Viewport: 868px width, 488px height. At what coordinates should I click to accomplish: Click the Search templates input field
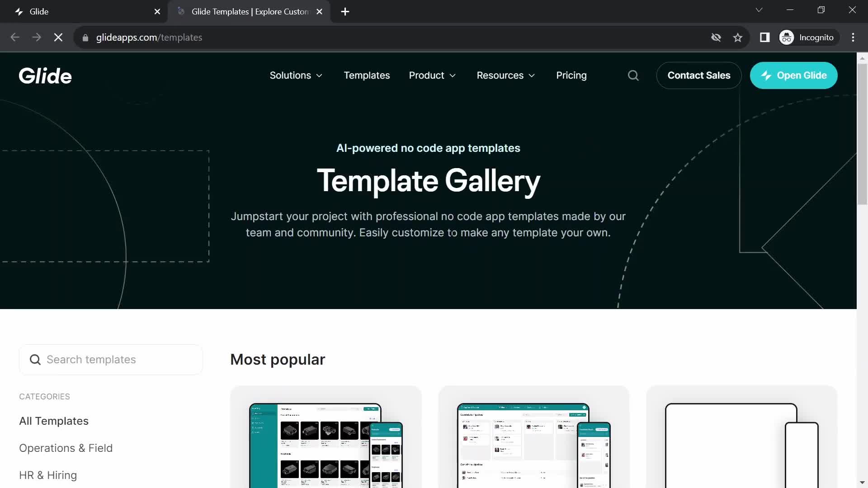[x=111, y=359]
